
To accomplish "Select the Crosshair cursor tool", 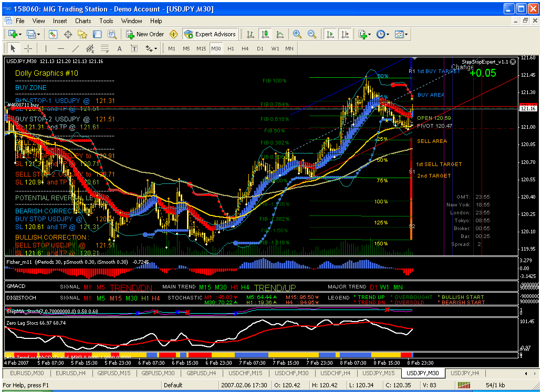I will click(x=28, y=48).
